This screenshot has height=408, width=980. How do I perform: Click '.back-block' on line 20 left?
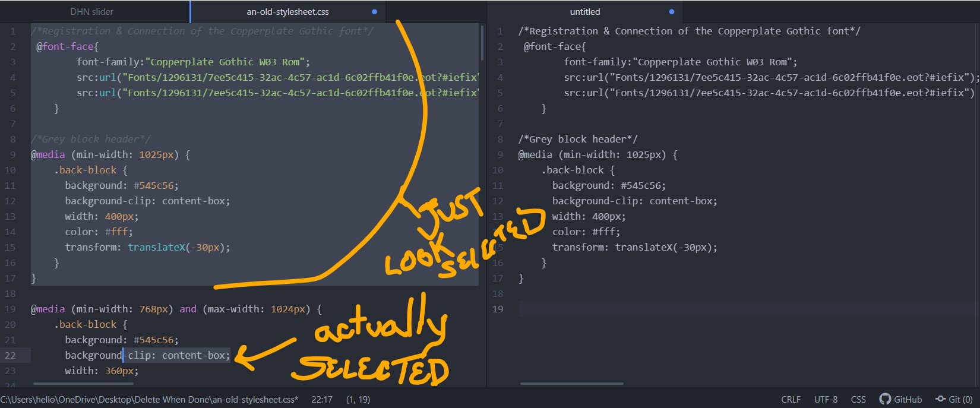coord(86,324)
